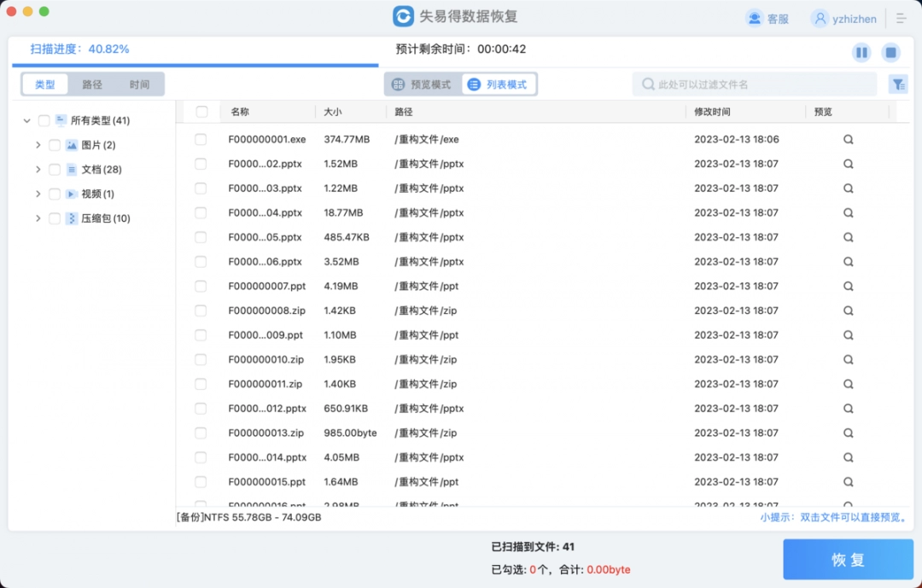Expand the 压缩包(10) tree node
The image size is (922, 588).
point(38,218)
